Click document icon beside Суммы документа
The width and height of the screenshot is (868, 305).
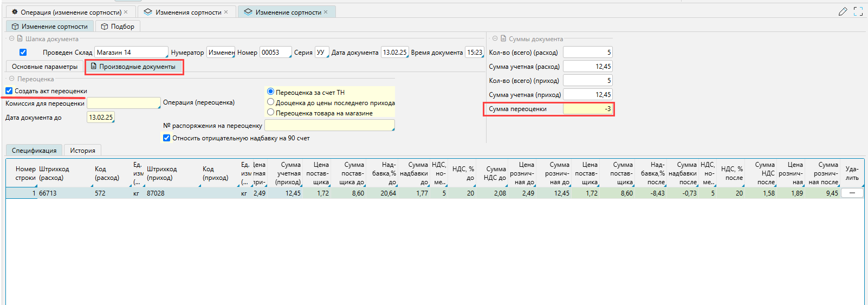[503, 38]
